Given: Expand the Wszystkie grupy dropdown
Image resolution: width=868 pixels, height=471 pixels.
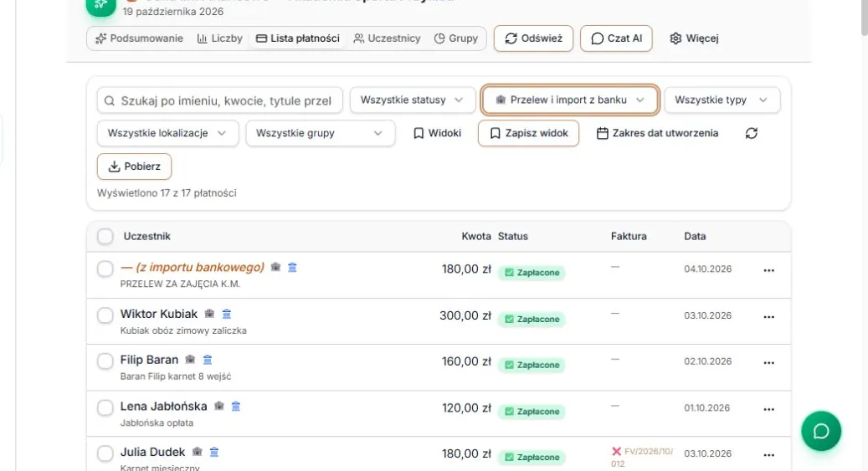Looking at the screenshot, I should tap(321, 133).
